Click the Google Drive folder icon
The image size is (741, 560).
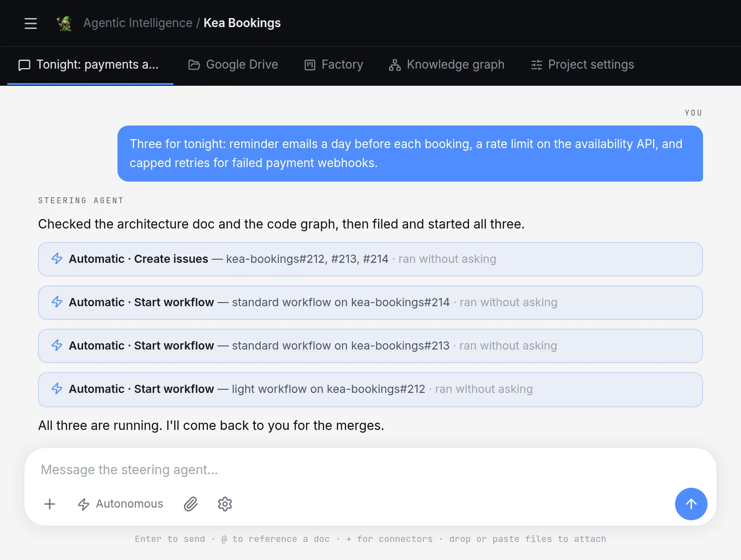pos(194,65)
